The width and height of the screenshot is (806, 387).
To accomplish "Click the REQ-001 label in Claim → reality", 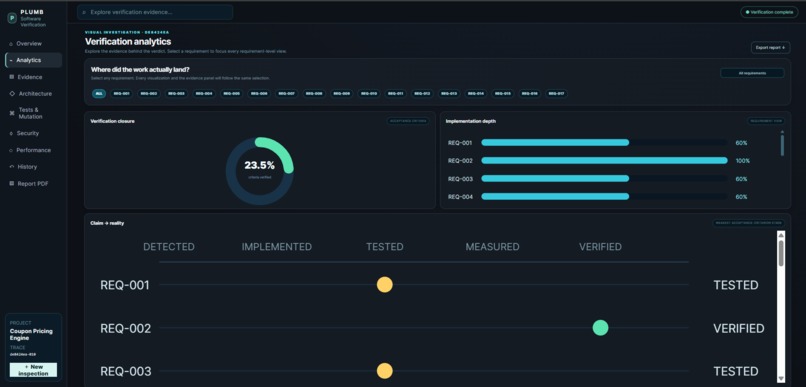I will (x=125, y=285).
